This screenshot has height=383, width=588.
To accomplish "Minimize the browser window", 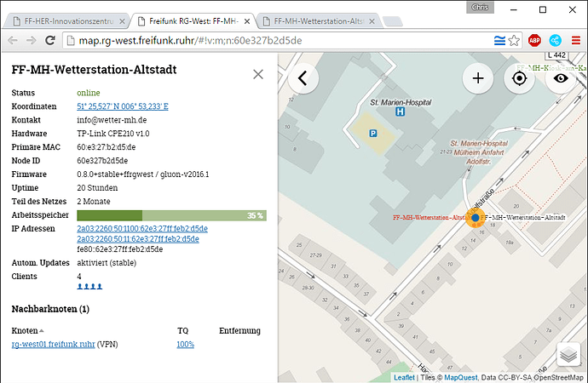I will (514, 9).
